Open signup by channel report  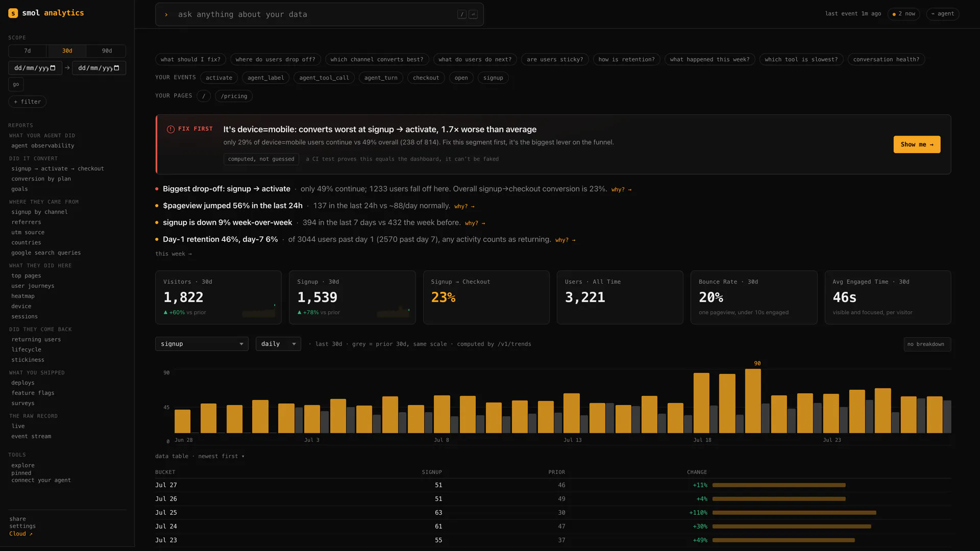click(39, 212)
